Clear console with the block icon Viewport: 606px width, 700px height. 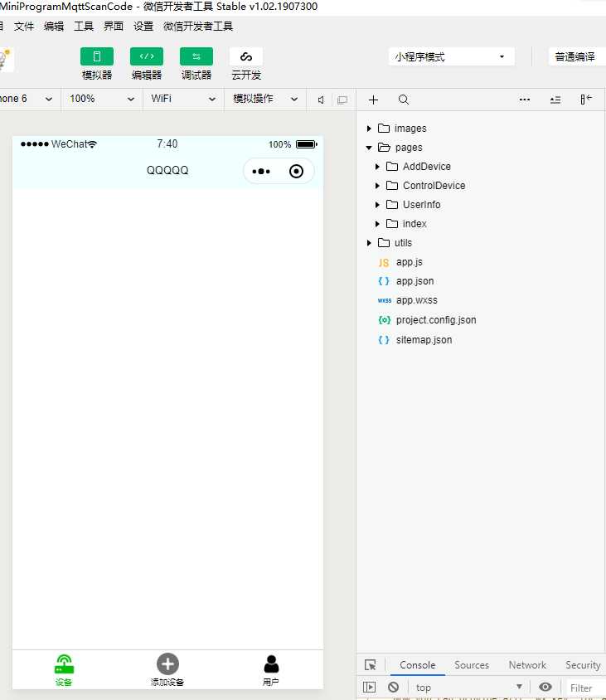[393, 687]
